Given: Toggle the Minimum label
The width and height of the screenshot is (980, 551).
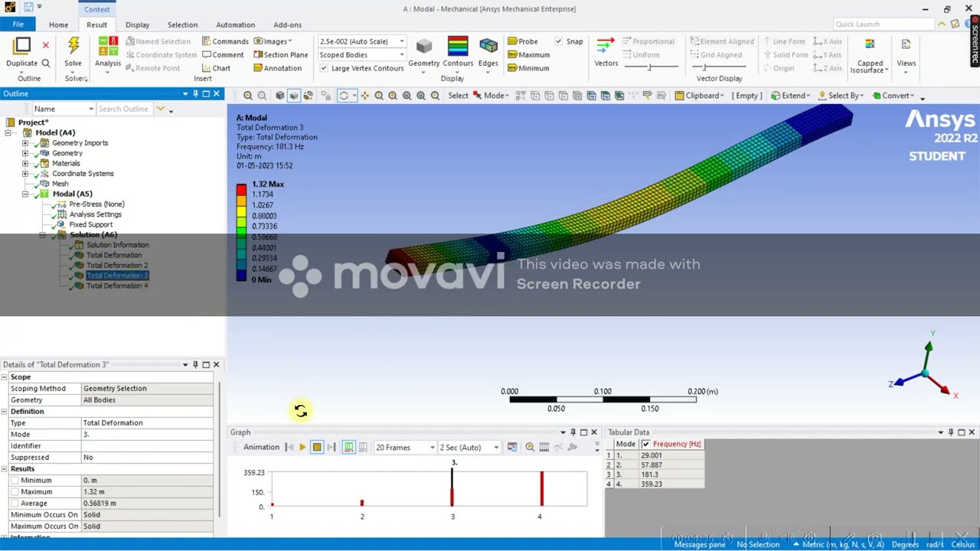Looking at the screenshot, I should pos(528,68).
